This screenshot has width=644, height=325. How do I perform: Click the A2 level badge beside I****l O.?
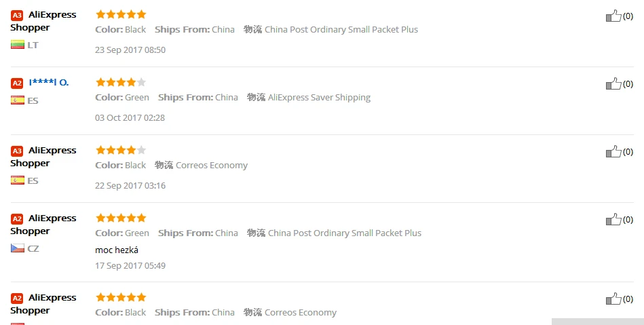click(x=17, y=83)
